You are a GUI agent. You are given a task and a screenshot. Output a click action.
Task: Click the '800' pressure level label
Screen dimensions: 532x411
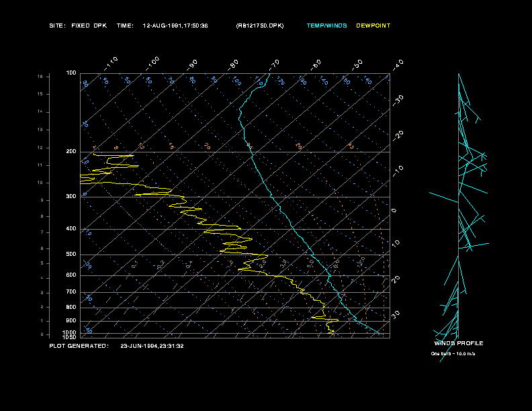tap(71, 307)
